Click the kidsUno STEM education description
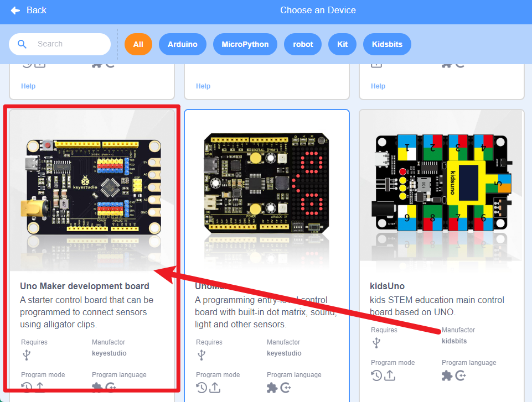The image size is (532, 402). click(x=437, y=306)
